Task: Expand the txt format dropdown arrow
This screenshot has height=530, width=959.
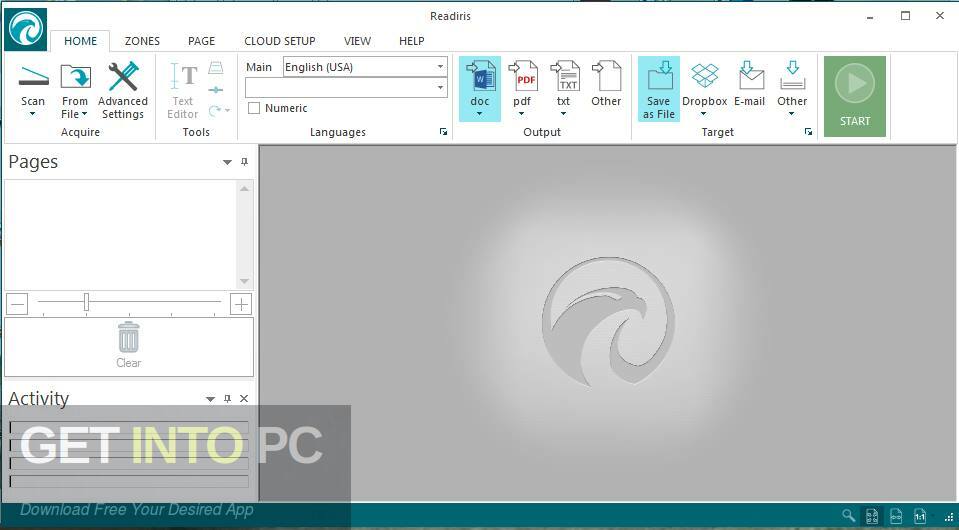Action: pyautogui.click(x=563, y=114)
